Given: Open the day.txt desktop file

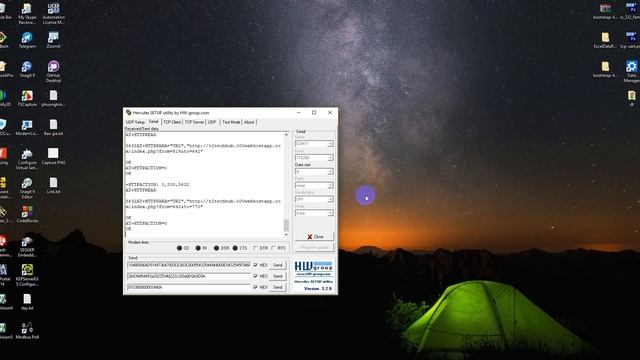Looking at the screenshot, I should click(27, 302).
